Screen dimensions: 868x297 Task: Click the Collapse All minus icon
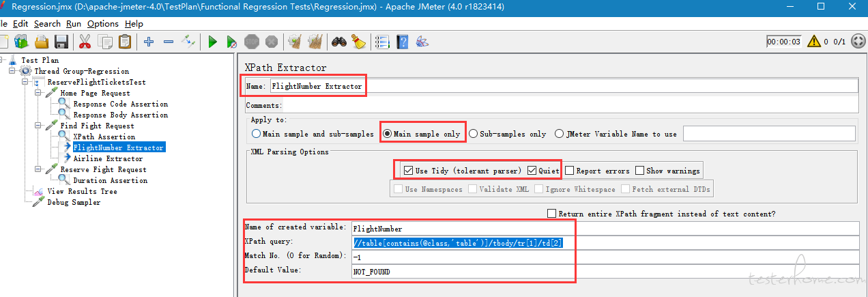click(169, 42)
